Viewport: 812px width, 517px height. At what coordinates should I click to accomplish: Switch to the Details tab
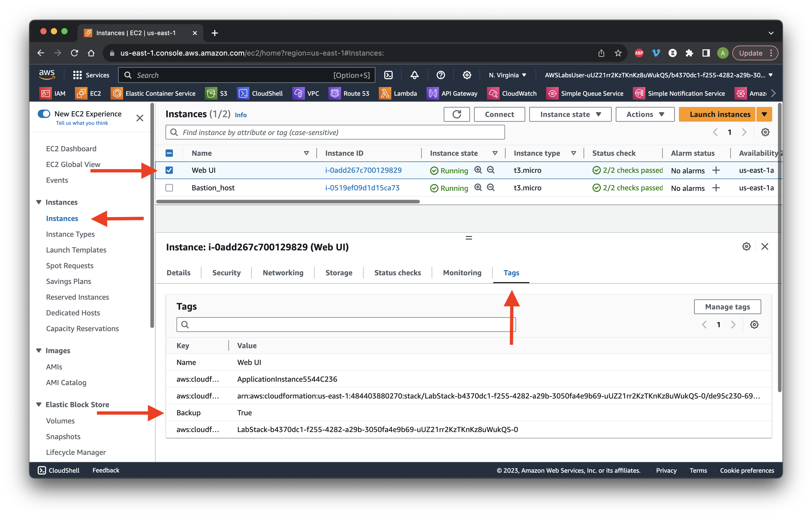coord(178,273)
